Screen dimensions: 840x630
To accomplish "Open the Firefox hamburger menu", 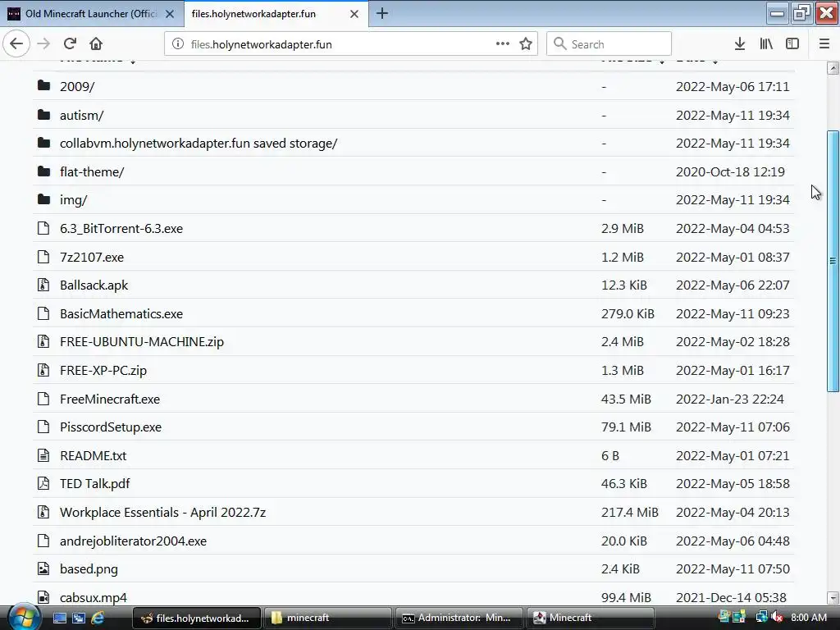I will coord(824,44).
